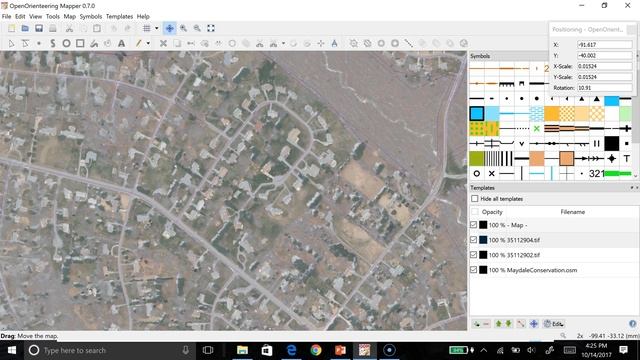Open File Explorer from the taskbar

242,350
